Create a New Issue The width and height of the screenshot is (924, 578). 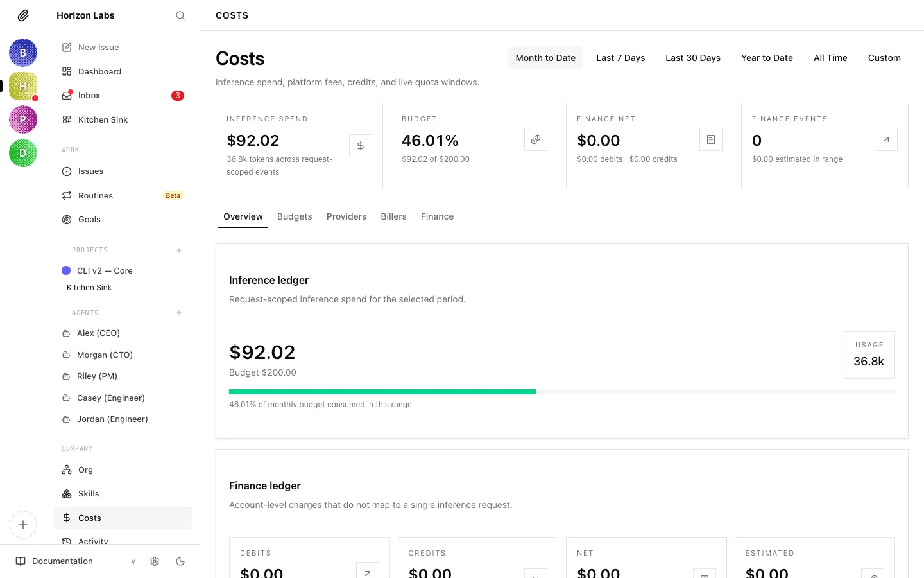click(123, 48)
